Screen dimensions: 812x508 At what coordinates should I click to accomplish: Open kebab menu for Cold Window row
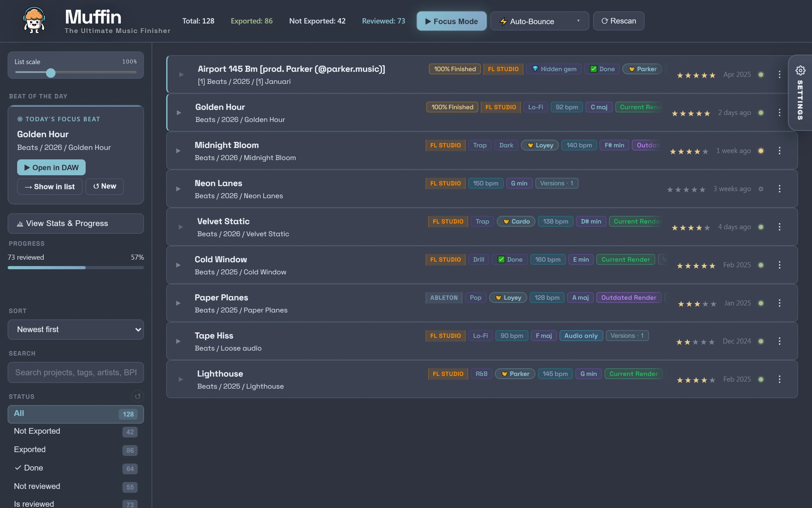(x=779, y=265)
